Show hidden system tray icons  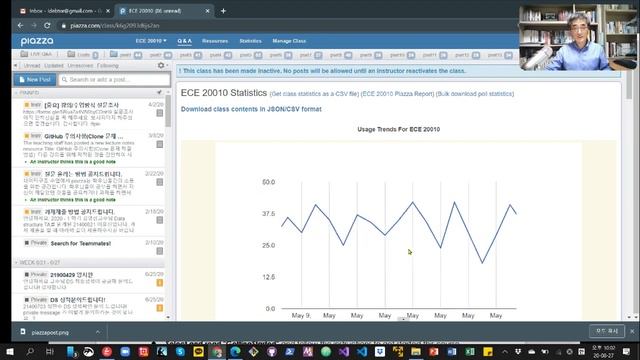point(505,351)
